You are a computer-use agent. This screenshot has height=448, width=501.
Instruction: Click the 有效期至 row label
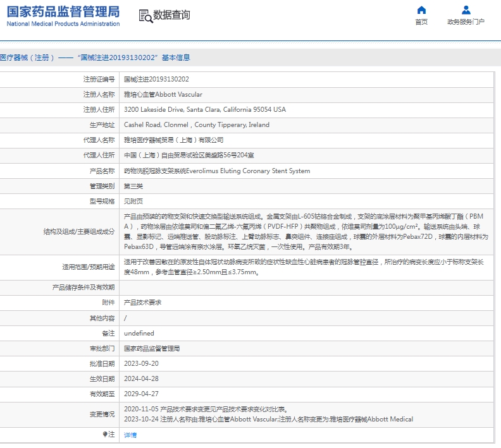point(102,394)
